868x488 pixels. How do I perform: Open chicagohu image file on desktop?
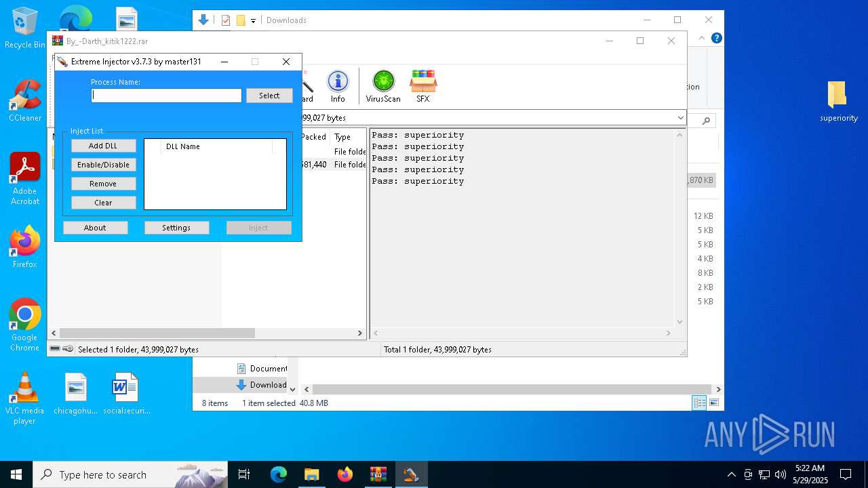76,393
